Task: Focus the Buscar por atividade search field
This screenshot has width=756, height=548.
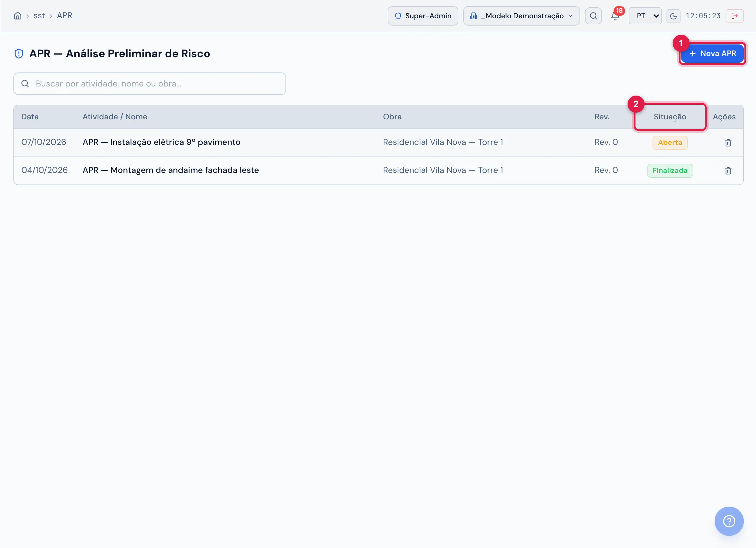Action: [x=150, y=84]
